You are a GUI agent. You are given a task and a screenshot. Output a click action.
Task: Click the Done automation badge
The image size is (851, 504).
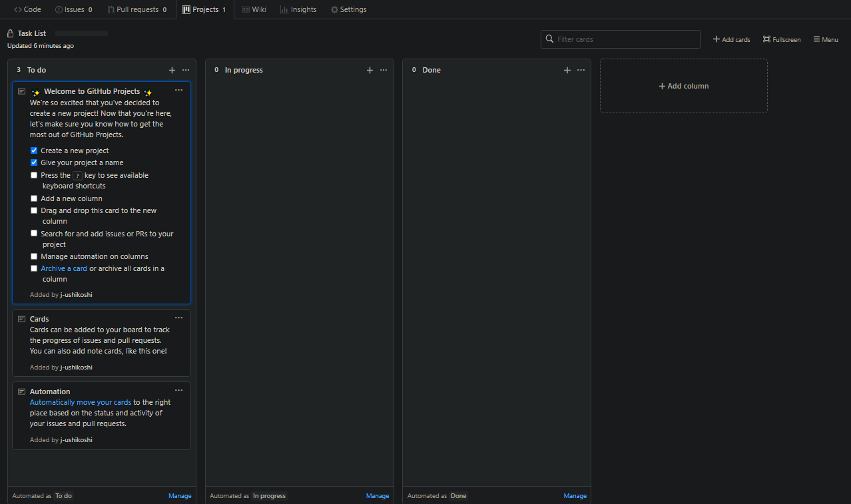click(x=459, y=496)
